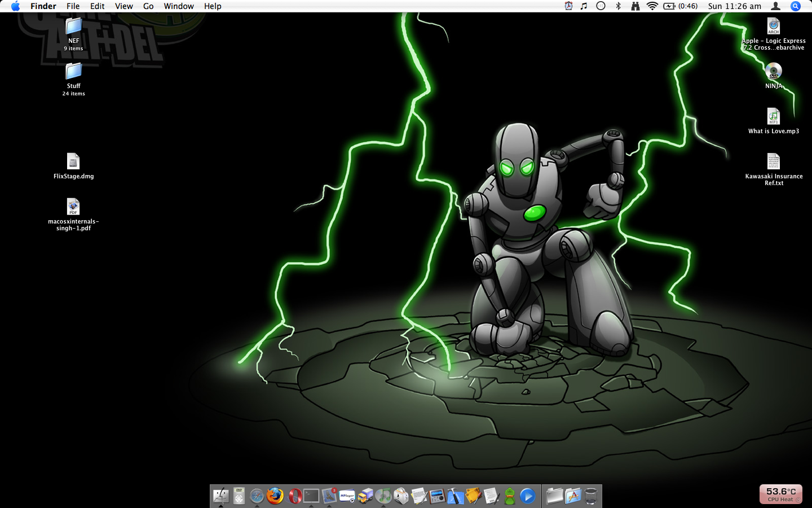Screen dimensions: 812x508
Task: Open the Go menu
Action: [x=148, y=6]
